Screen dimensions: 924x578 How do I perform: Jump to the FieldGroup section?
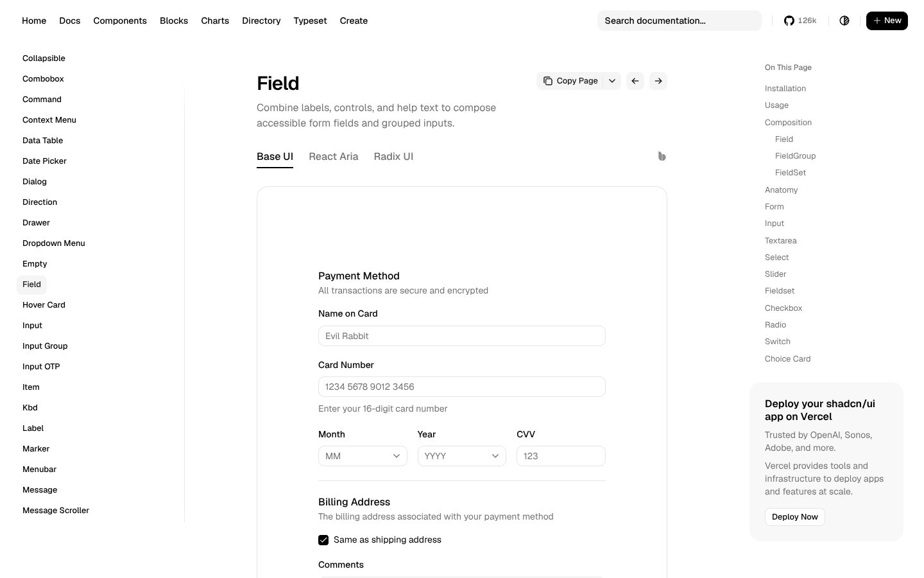795,156
